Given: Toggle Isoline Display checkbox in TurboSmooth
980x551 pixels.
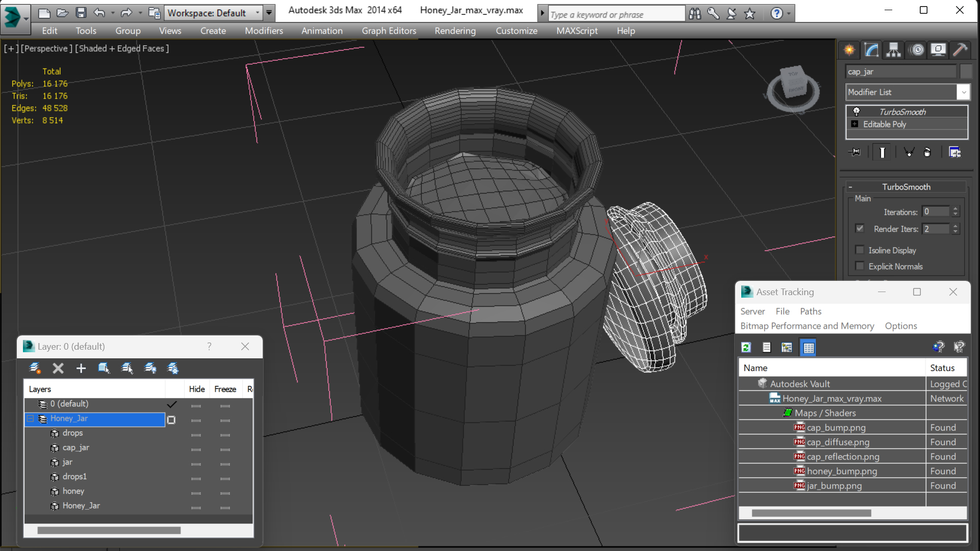Looking at the screenshot, I should [x=860, y=250].
